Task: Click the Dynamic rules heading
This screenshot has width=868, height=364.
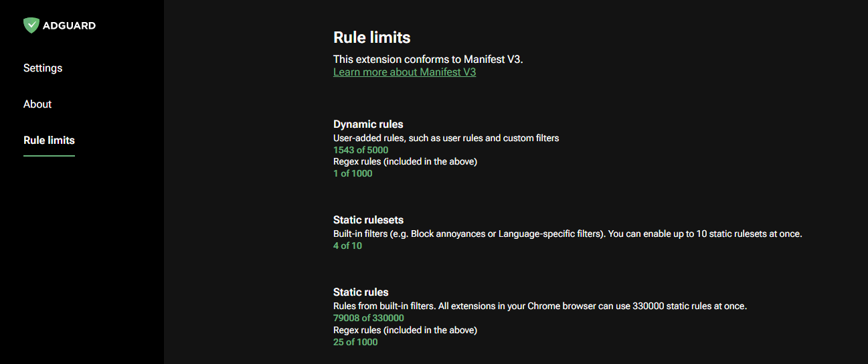Action: (368, 124)
